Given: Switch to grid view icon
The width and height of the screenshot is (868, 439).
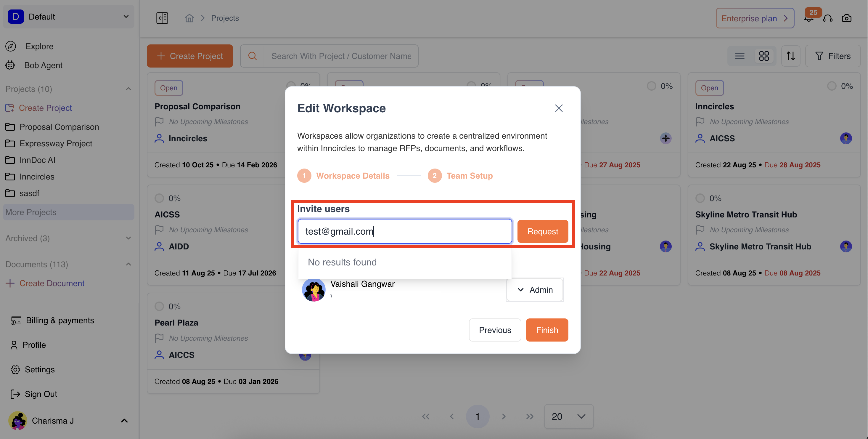Looking at the screenshot, I should click(x=764, y=56).
